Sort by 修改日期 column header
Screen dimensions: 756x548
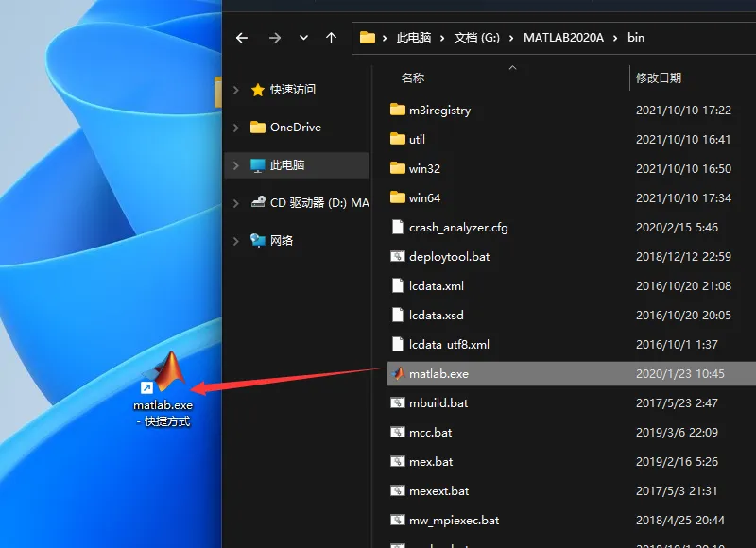[658, 78]
